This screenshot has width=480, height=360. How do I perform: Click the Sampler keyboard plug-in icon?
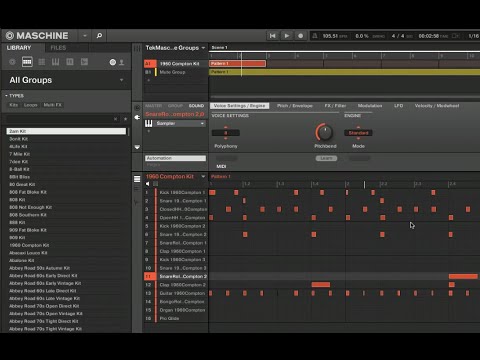[149, 124]
